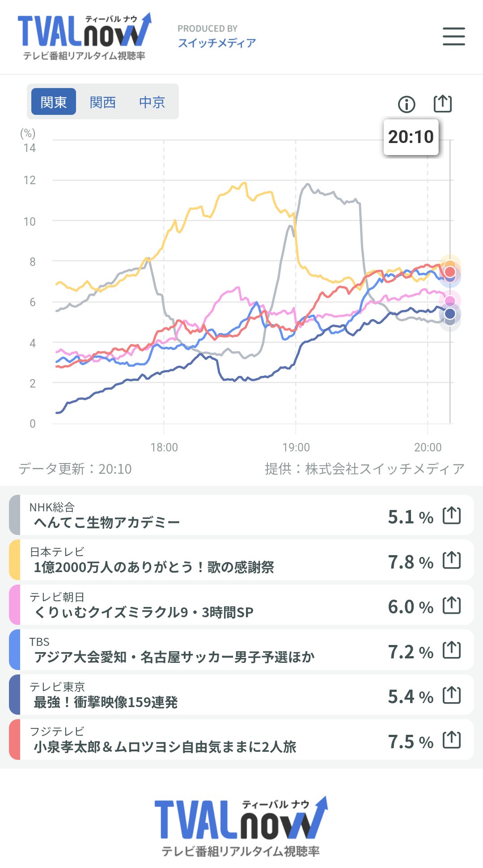Switch region to 関西
This screenshot has height=868, width=483.
point(103,102)
